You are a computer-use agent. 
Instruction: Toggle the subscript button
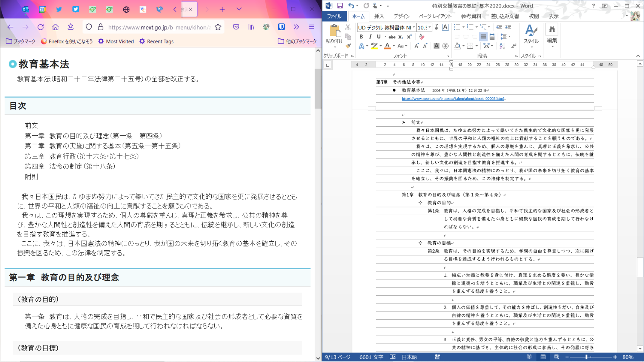[401, 37]
